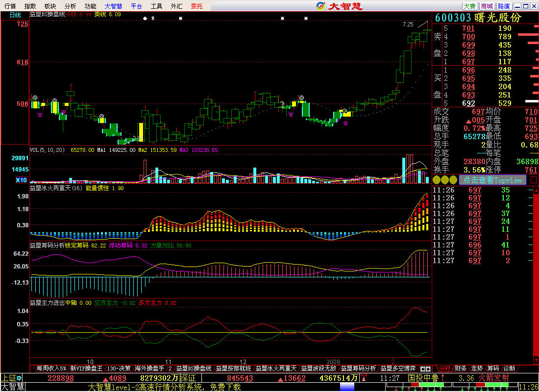Open the 大智慧 menu
The image size is (539, 392).
click(x=114, y=6)
